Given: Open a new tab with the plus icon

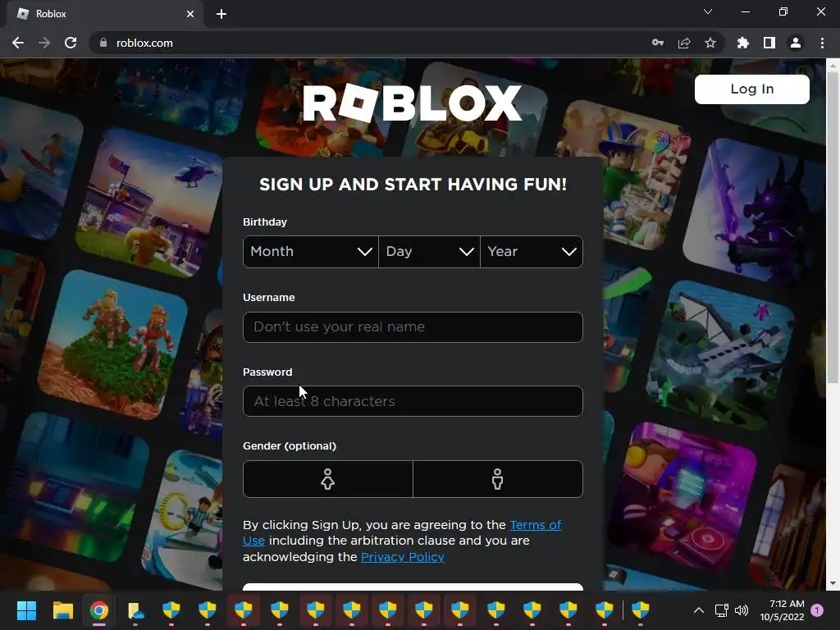Looking at the screenshot, I should coord(221,14).
